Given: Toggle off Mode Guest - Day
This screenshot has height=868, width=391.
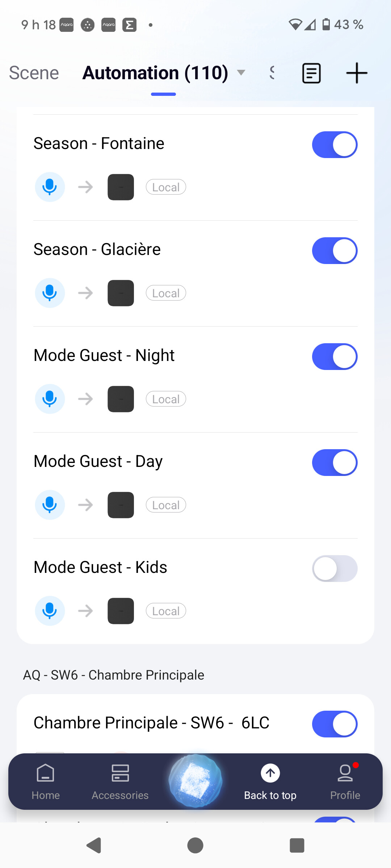Looking at the screenshot, I should point(335,463).
